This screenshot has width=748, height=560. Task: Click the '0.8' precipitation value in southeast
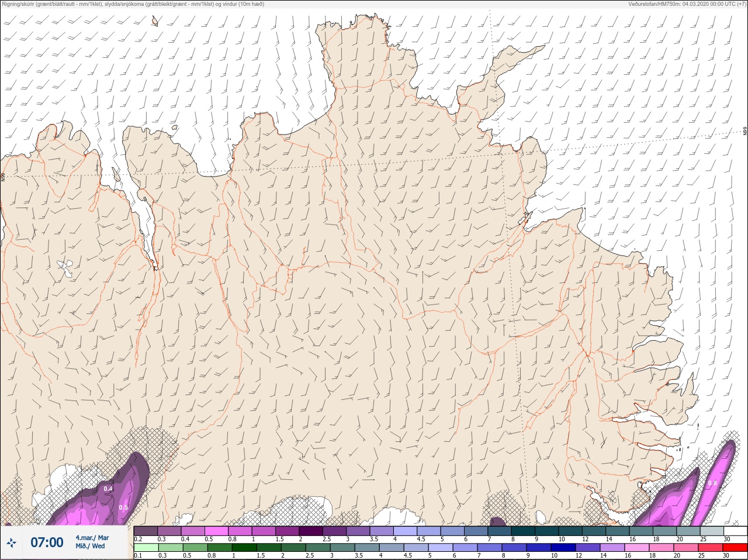(712, 483)
